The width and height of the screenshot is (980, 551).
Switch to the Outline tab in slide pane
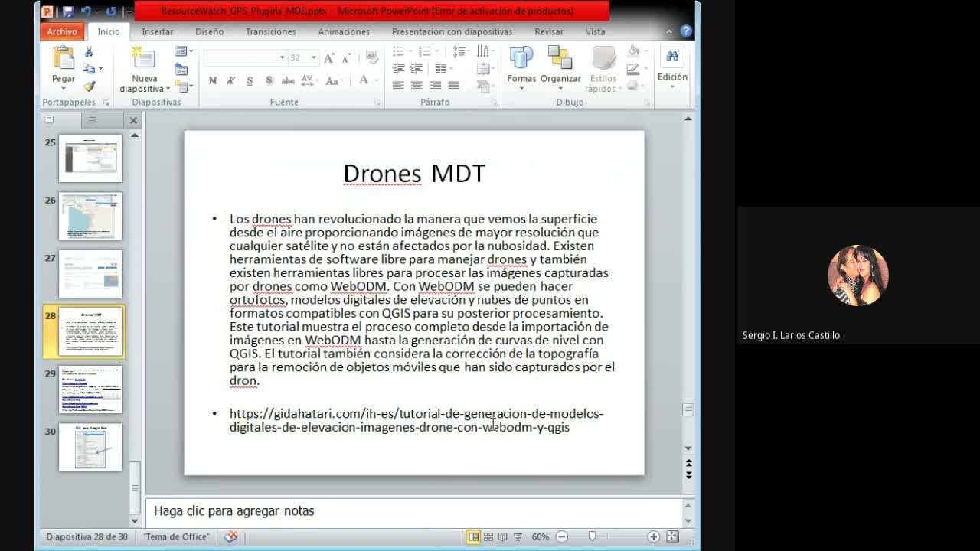click(91, 119)
